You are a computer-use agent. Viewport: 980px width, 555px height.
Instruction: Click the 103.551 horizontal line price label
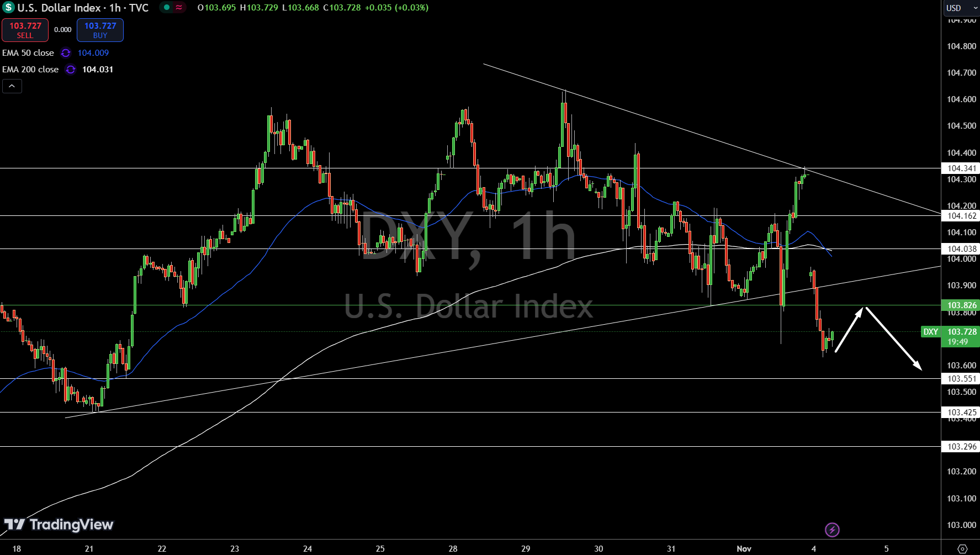pyautogui.click(x=961, y=379)
